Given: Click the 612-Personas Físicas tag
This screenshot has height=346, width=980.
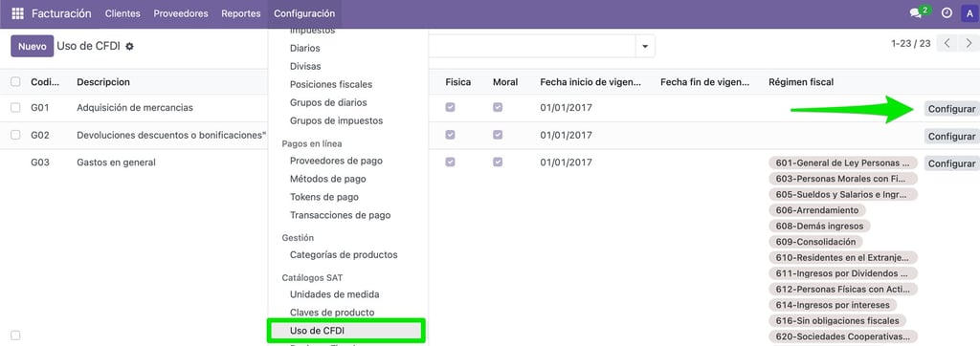Looking at the screenshot, I should (842, 289).
